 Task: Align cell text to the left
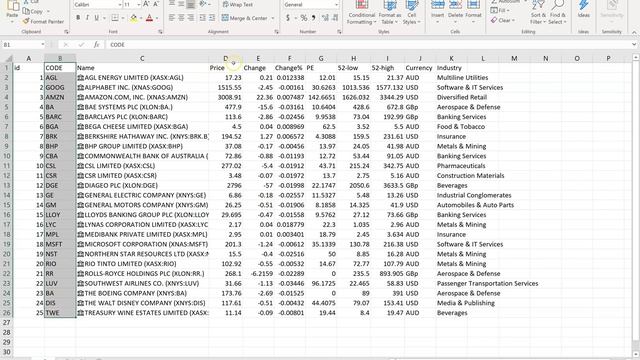172,18
